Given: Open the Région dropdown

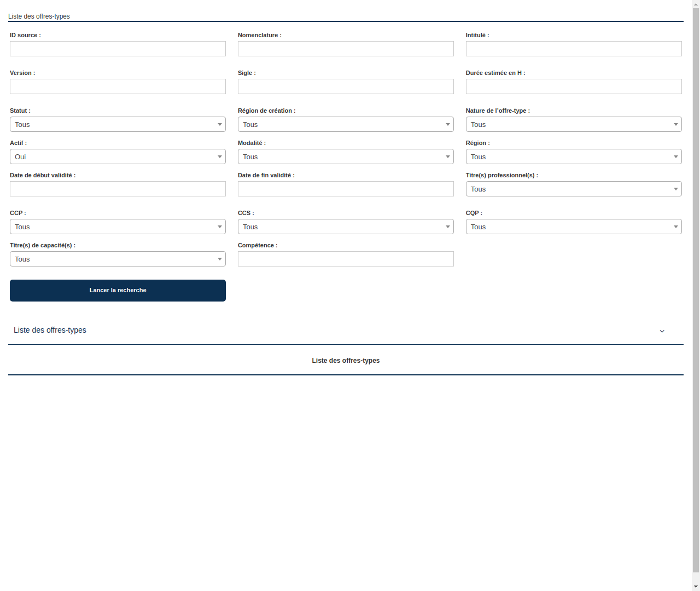Looking at the screenshot, I should point(573,157).
